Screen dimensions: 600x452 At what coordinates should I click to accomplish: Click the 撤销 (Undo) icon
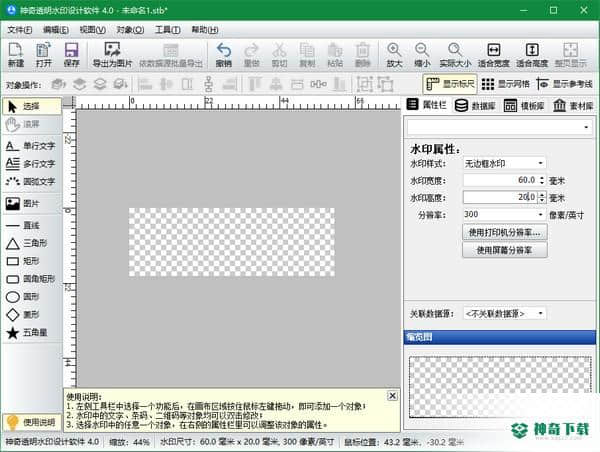click(x=224, y=55)
